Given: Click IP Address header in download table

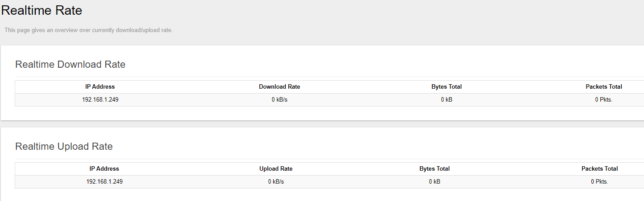Looking at the screenshot, I should point(100,87).
